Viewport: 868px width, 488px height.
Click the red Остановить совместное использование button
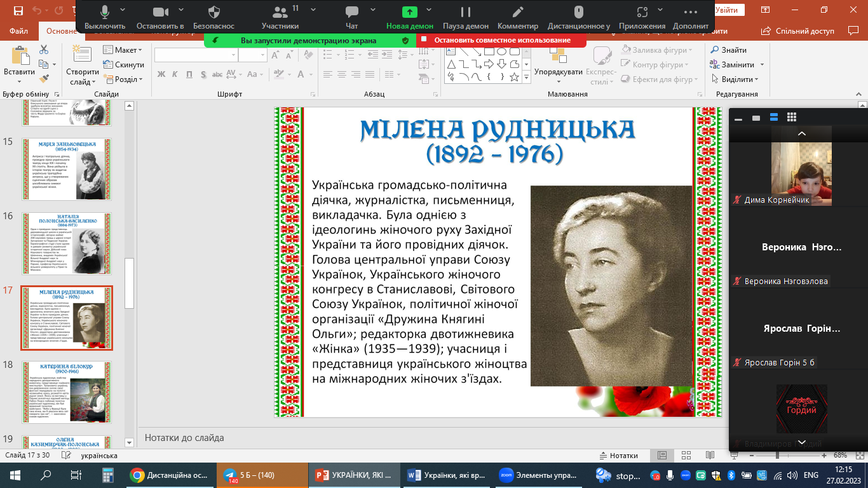(x=501, y=40)
